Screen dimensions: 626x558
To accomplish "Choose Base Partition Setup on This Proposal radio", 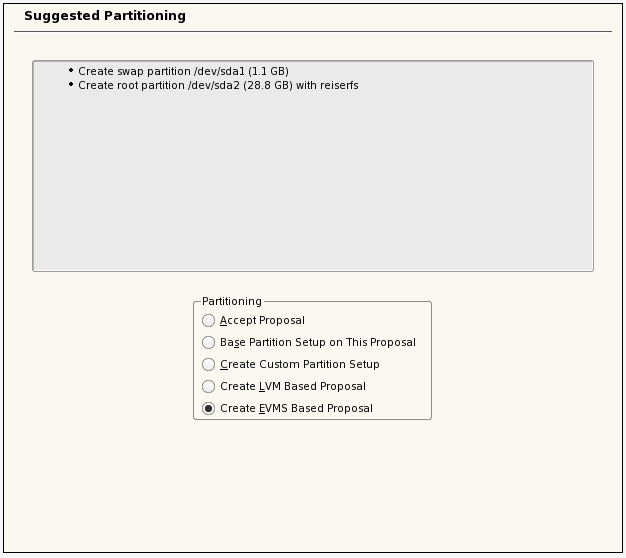I will click(x=208, y=343).
